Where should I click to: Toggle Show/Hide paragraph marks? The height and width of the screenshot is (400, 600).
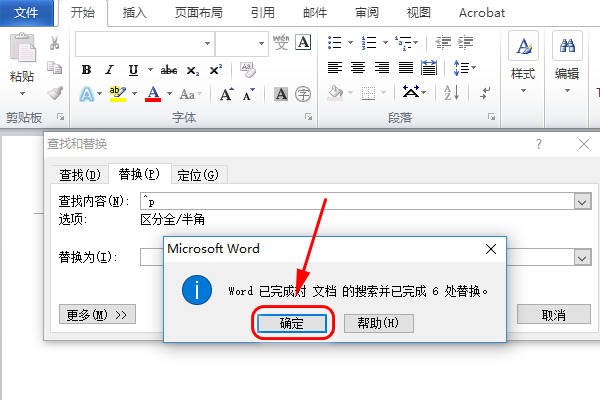pyautogui.click(x=485, y=93)
